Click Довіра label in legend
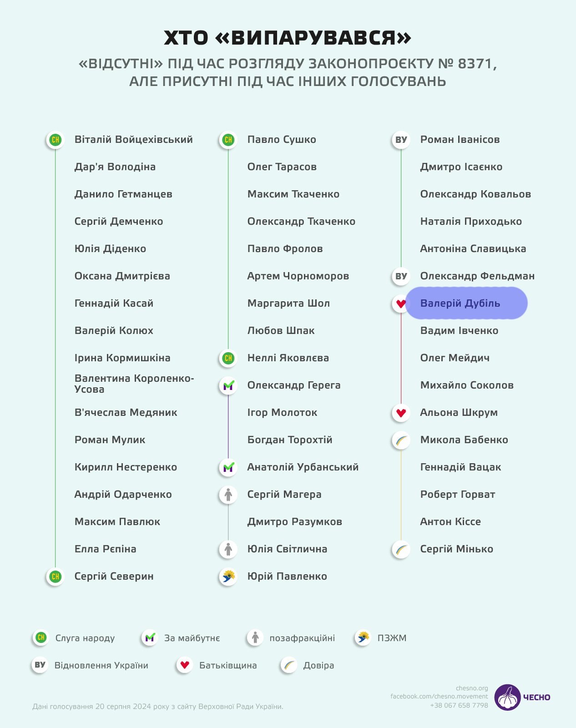Screen dimensions: 576x728 click(x=318, y=665)
